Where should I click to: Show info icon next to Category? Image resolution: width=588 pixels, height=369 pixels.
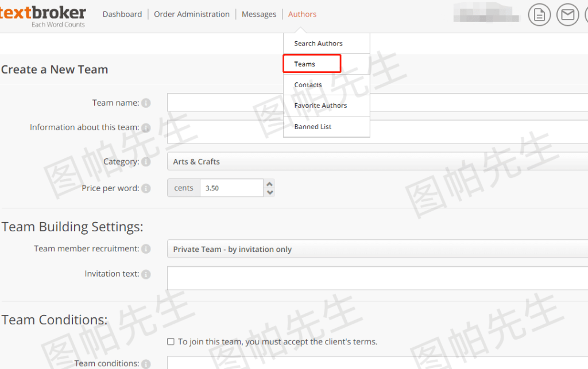coord(146,162)
